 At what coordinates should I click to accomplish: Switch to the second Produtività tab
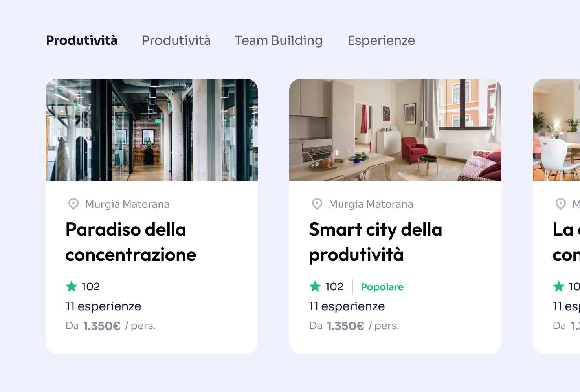[x=176, y=40]
